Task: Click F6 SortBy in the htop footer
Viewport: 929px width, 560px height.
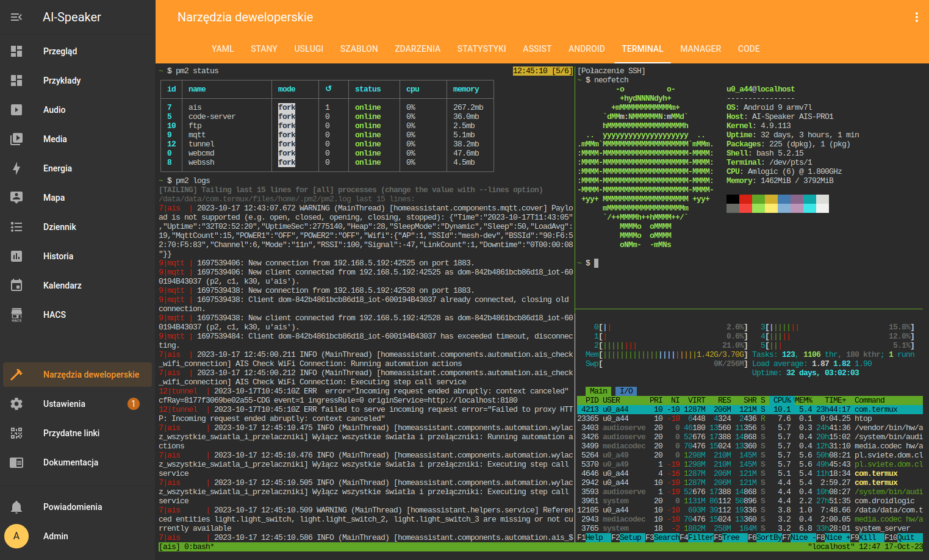Action: (765, 537)
